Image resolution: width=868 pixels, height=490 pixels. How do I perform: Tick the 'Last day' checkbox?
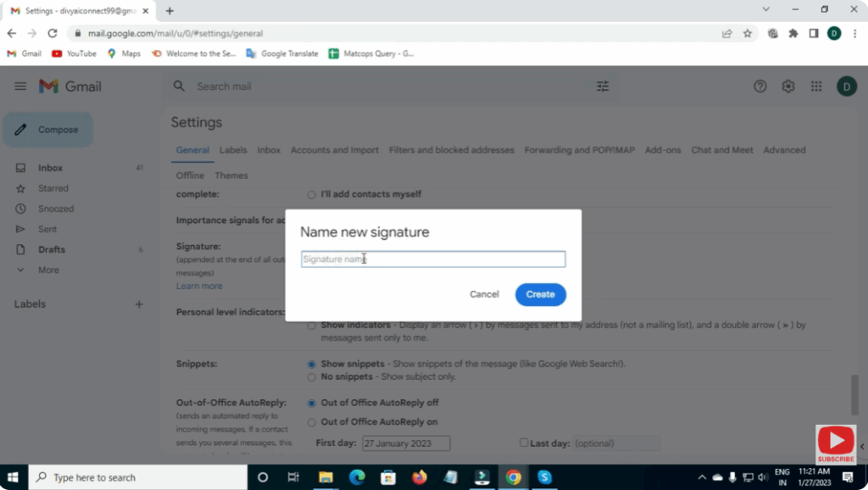coord(524,443)
